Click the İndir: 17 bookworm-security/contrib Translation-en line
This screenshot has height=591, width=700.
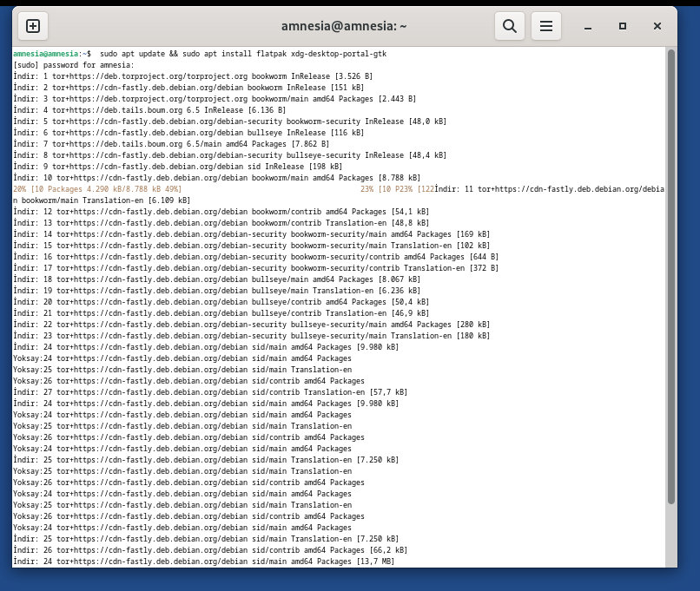pos(256,268)
